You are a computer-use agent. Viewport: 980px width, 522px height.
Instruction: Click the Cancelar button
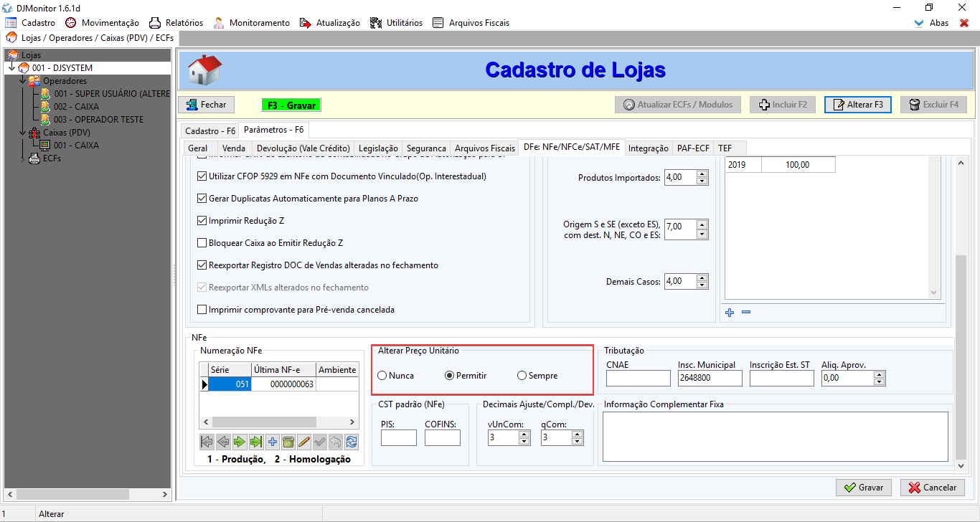(x=932, y=488)
